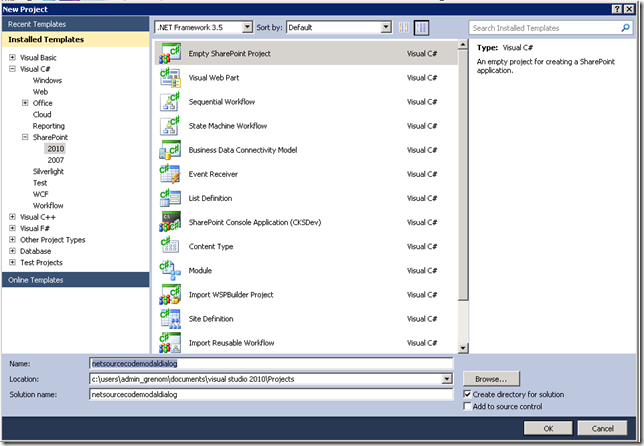The height and width of the screenshot is (446, 644).
Task: Select the Test category under Visual C#
Action: pos(40,183)
